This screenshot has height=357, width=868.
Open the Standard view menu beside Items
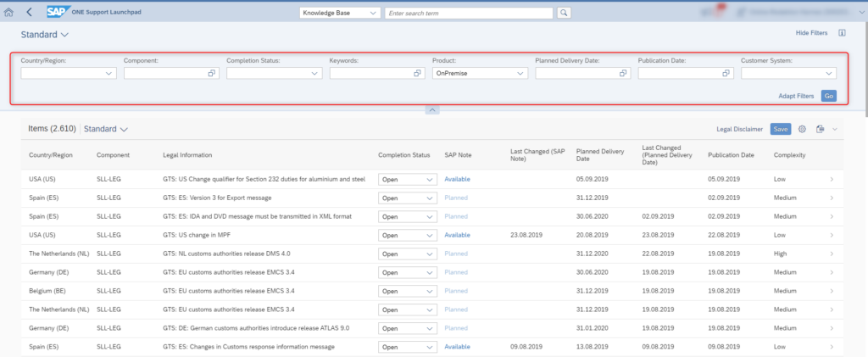click(x=106, y=129)
